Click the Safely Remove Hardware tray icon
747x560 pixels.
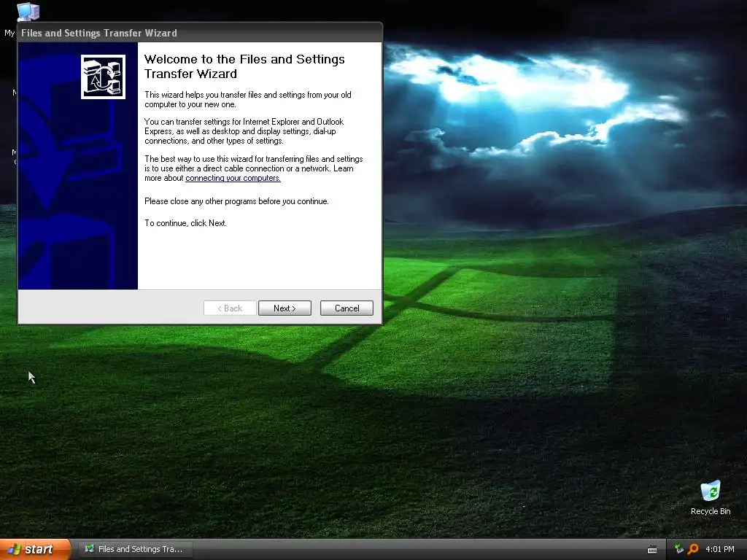[x=679, y=549]
